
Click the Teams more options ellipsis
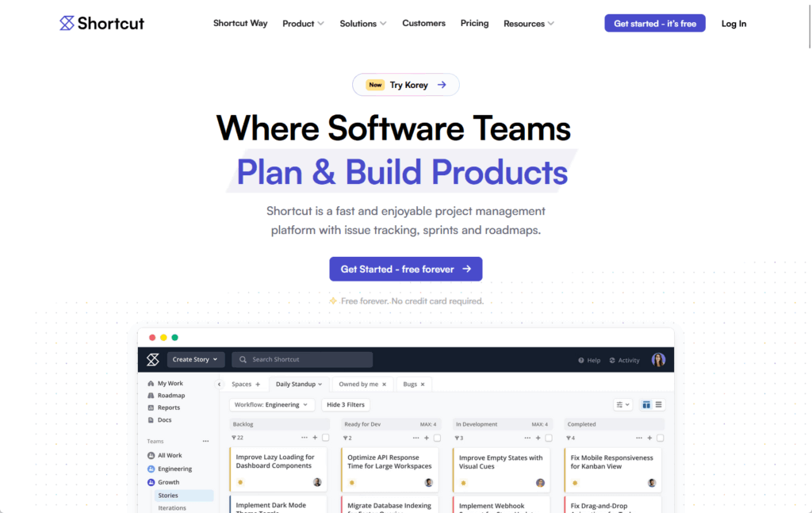click(205, 441)
